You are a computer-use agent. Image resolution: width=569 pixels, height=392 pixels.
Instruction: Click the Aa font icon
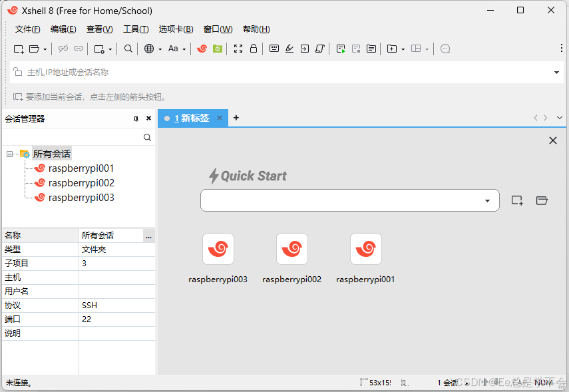pyautogui.click(x=173, y=49)
